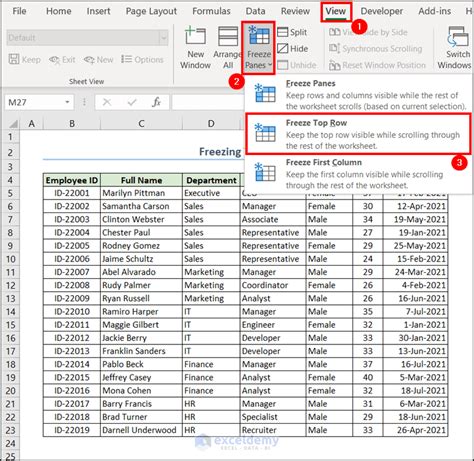
Task: Open the Review tab
Action: pos(295,11)
